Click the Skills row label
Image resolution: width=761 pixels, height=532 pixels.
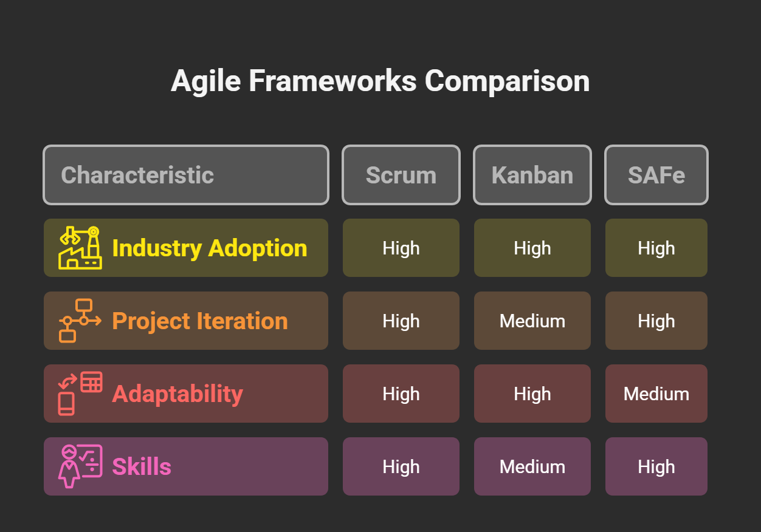[x=142, y=466]
